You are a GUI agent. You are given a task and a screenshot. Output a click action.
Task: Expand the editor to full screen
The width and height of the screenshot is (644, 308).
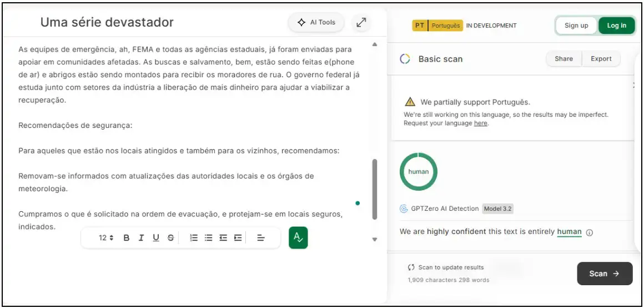(361, 23)
